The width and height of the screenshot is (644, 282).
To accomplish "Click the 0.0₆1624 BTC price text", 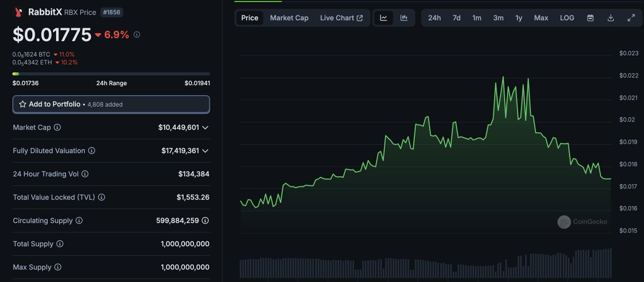I will click(x=31, y=54).
